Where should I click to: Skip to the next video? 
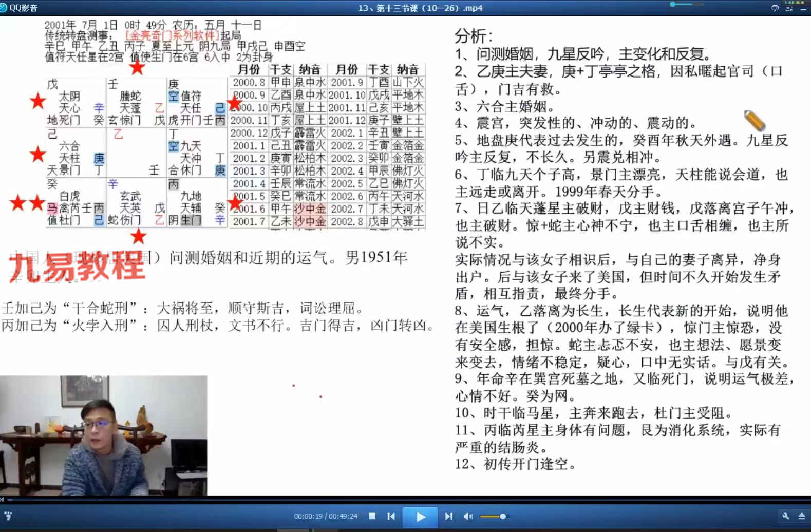click(448, 516)
